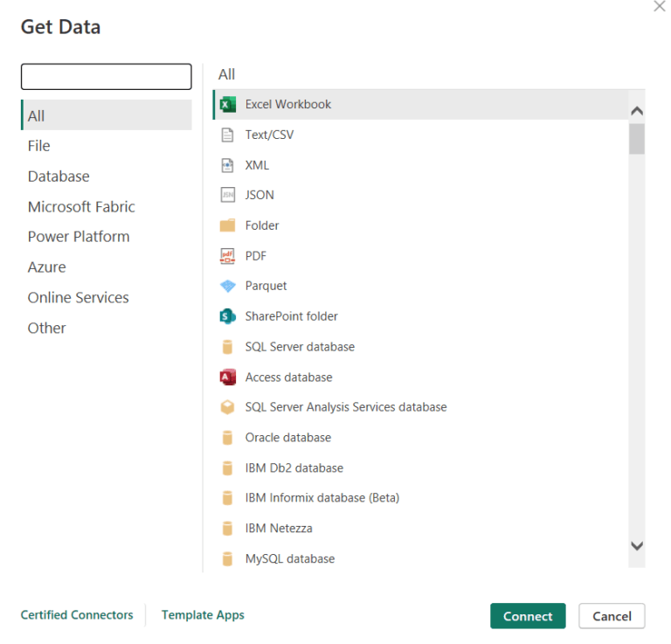The height and width of the screenshot is (644, 671).
Task: Click the scrollbar down arrow
Action: coord(637,546)
